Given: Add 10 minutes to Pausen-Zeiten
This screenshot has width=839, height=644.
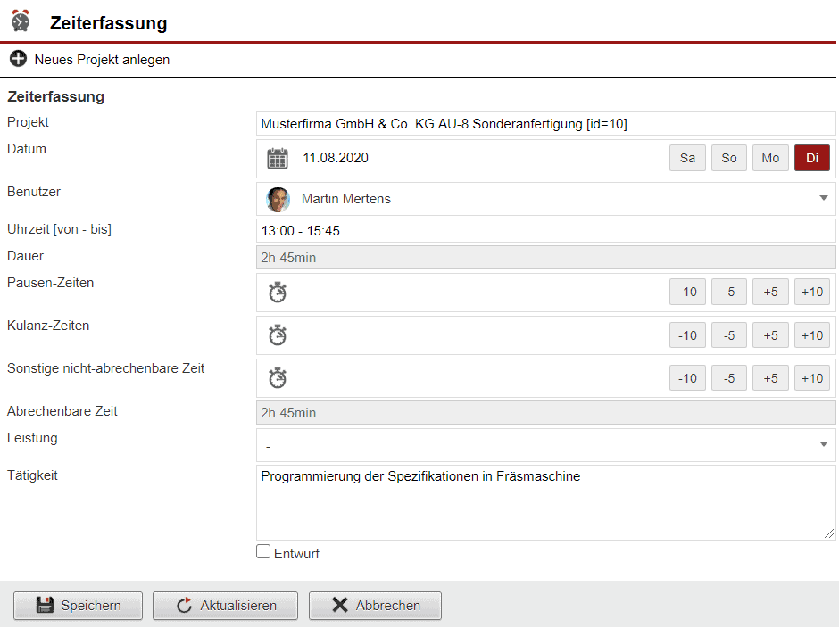Looking at the screenshot, I should [x=811, y=292].
